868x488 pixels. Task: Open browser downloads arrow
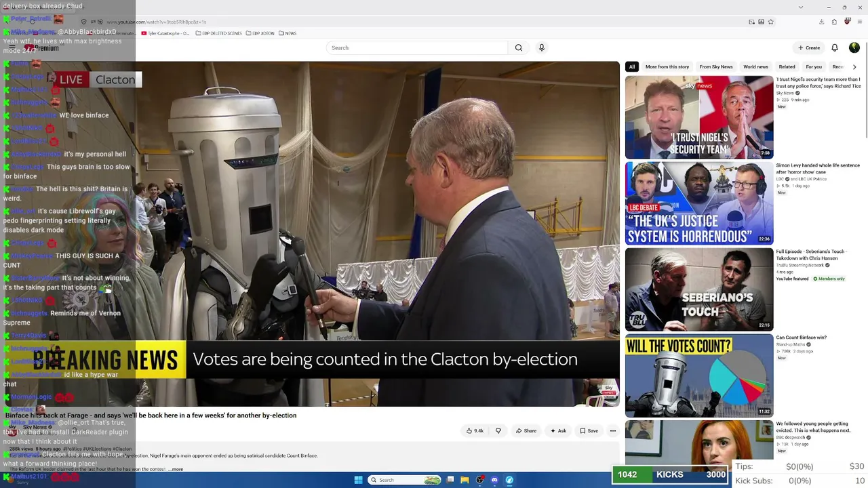coord(821,22)
